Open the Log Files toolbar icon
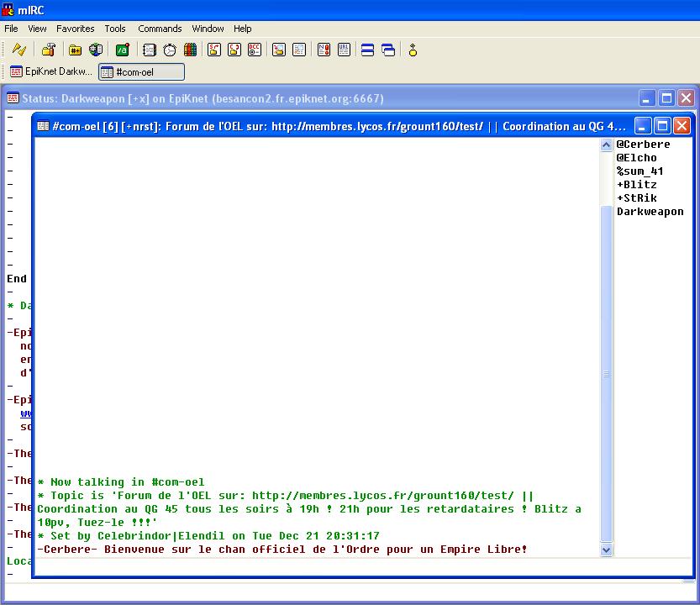Screen dimensions: 700x605 pos(299,50)
